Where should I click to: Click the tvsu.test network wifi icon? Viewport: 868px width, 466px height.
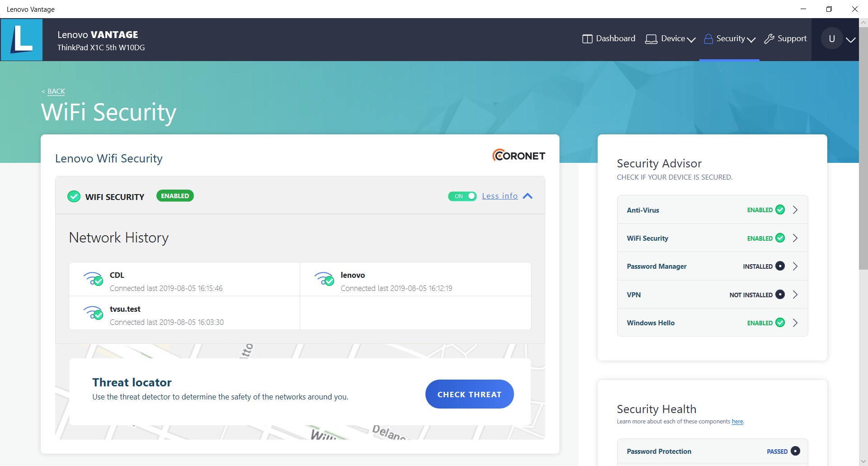(93, 313)
